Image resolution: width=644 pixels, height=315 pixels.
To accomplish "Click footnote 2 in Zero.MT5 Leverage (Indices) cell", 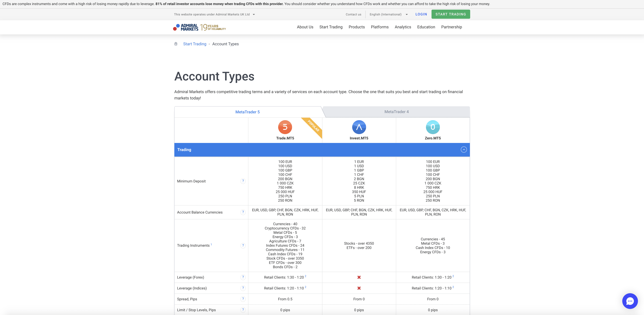I will (453, 287).
